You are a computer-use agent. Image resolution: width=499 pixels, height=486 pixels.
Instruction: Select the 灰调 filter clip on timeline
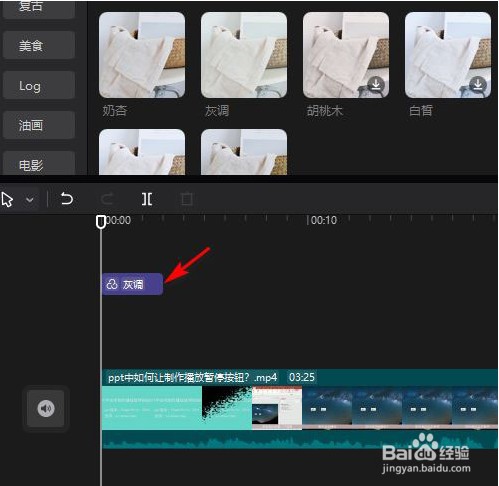[132, 284]
